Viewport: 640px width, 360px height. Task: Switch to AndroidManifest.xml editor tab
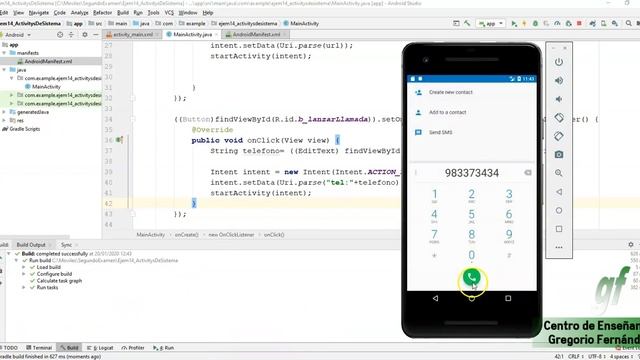coord(256,35)
